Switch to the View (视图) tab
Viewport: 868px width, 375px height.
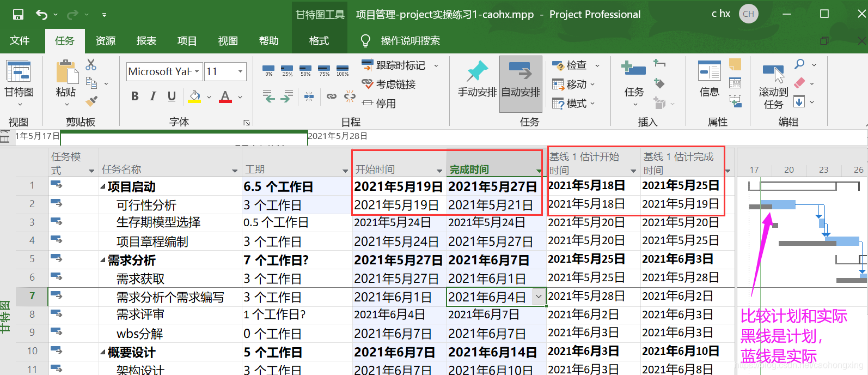pos(228,41)
